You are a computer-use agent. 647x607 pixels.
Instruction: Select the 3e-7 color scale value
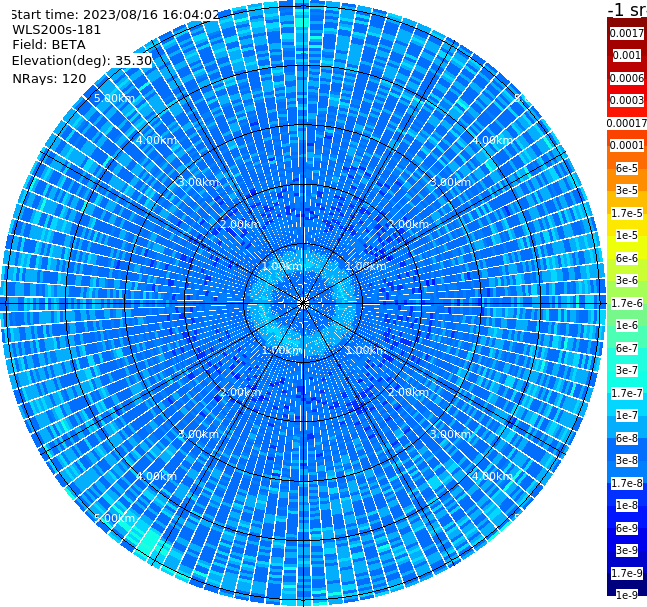coord(627,370)
